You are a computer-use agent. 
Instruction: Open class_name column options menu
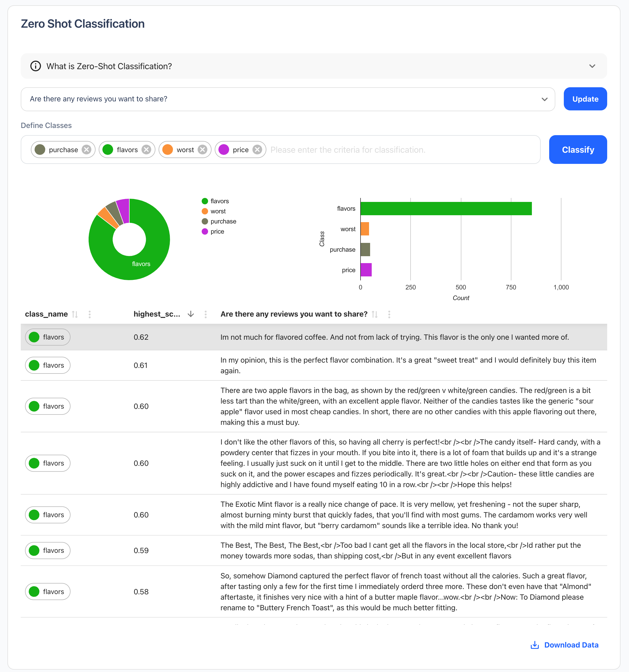(x=90, y=314)
